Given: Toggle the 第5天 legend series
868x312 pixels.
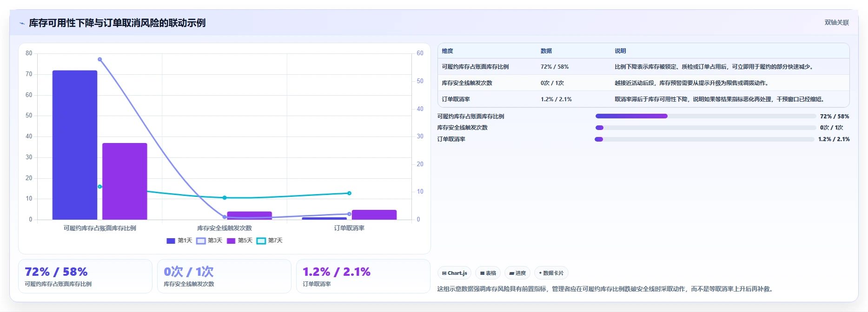Looking at the screenshot, I should pyautogui.click(x=239, y=240).
